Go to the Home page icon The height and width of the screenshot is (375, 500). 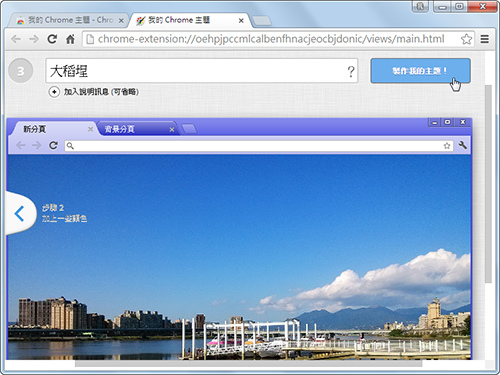point(70,39)
